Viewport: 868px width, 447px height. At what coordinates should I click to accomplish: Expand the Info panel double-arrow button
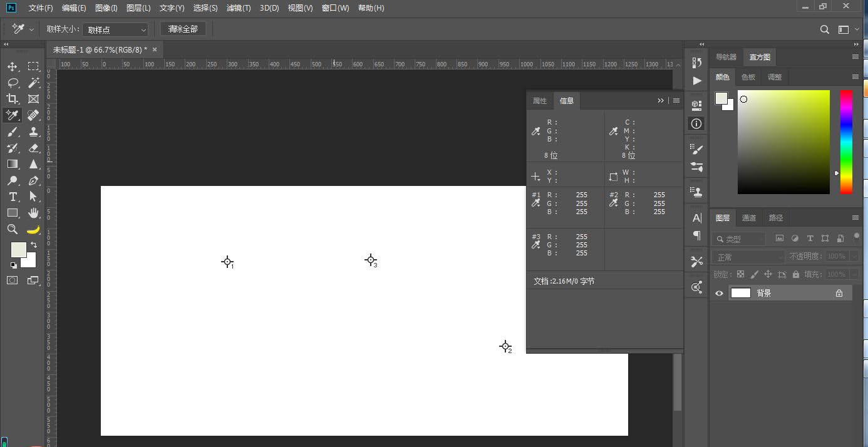[661, 101]
